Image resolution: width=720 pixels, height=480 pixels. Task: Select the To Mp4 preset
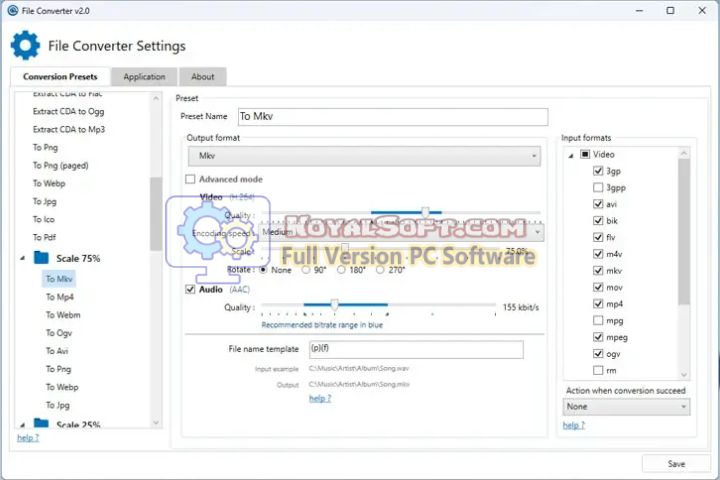point(60,297)
